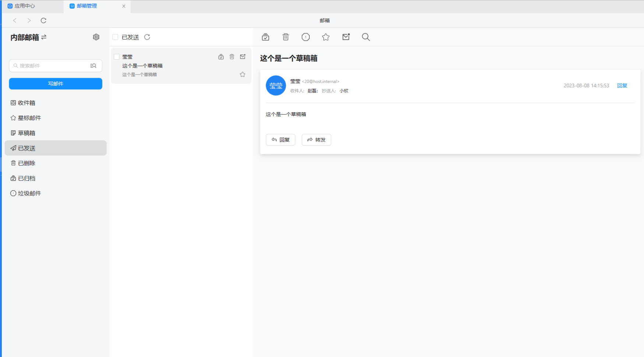Image resolution: width=644 pixels, height=357 pixels.
Task: Check the box for the 莹莹 email
Action: (x=117, y=57)
